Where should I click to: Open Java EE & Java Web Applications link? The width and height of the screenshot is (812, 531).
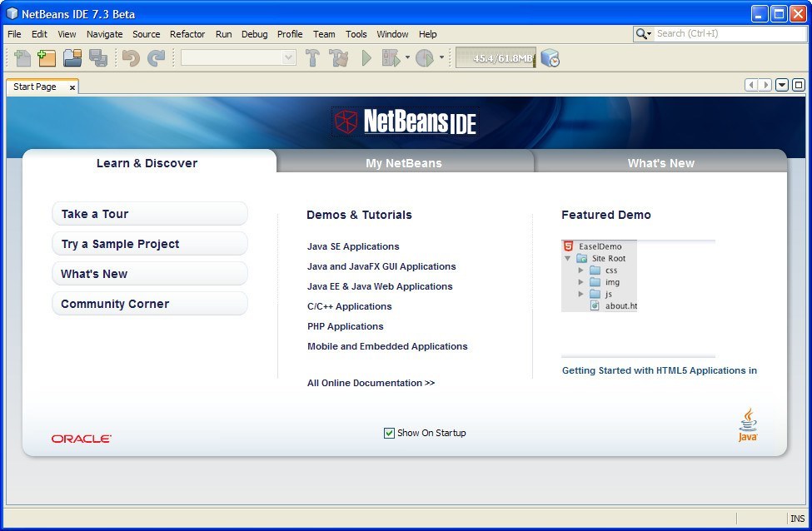point(380,286)
